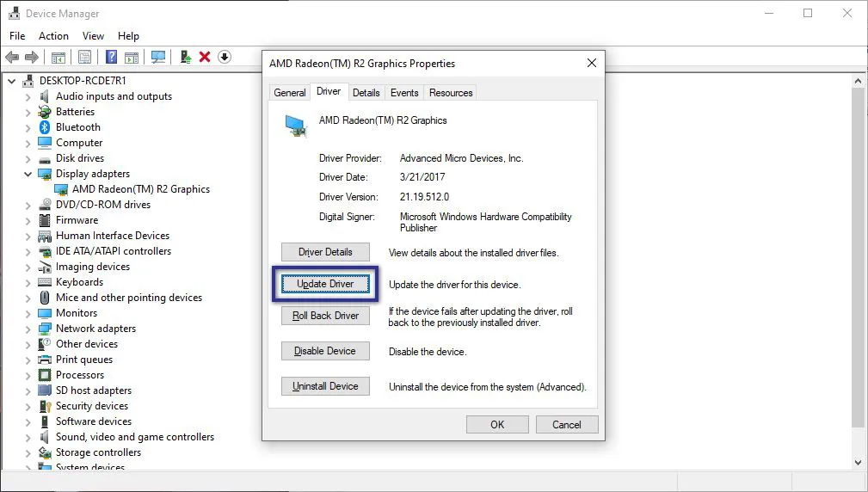Open the Action menu
The width and height of the screenshot is (868, 492).
click(x=53, y=36)
